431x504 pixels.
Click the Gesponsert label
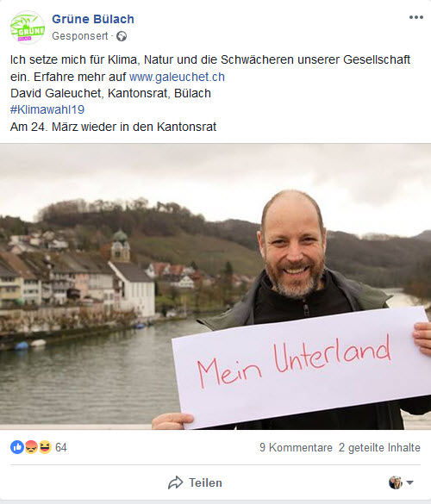(x=80, y=36)
